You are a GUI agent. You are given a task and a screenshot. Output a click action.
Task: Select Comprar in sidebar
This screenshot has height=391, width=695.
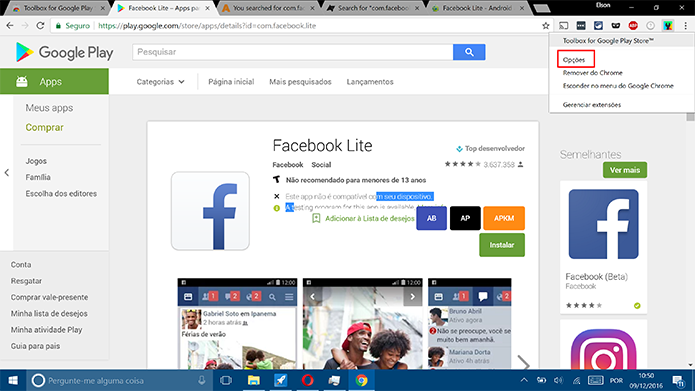pos(44,127)
